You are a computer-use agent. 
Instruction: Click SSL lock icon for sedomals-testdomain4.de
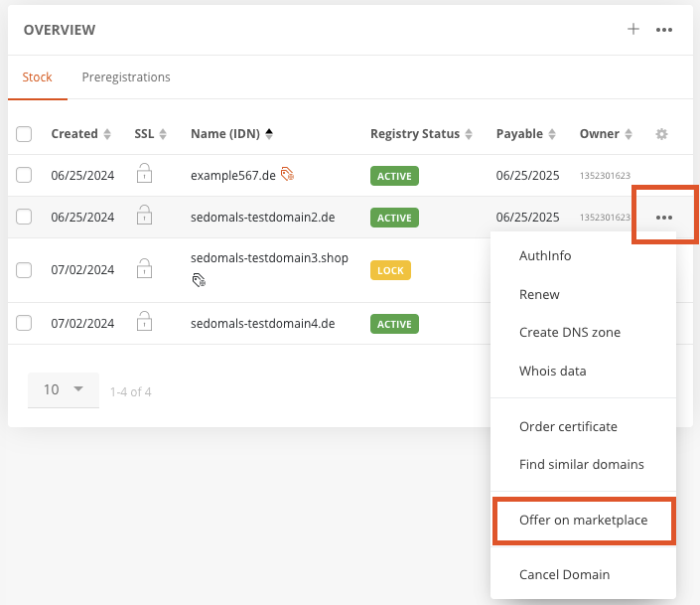coord(144,321)
